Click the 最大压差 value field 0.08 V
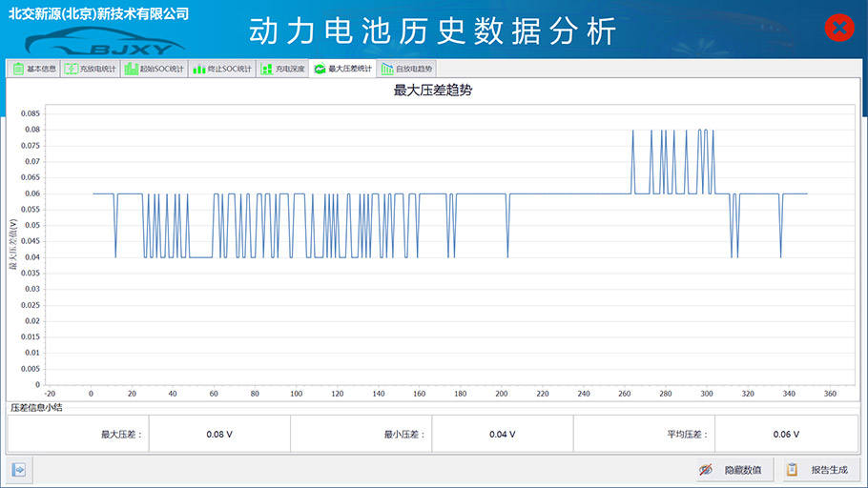Image resolution: width=868 pixels, height=488 pixels. [219, 434]
